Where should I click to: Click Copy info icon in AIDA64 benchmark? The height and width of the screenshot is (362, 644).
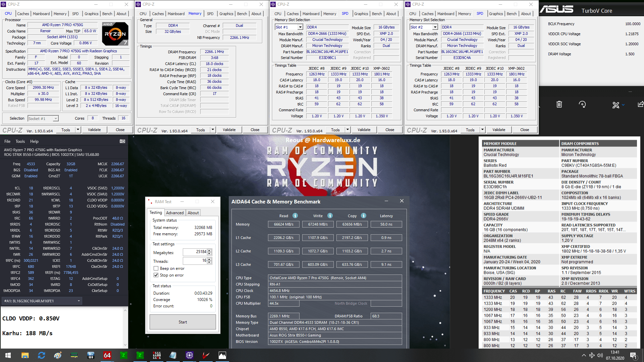tap(364, 216)
